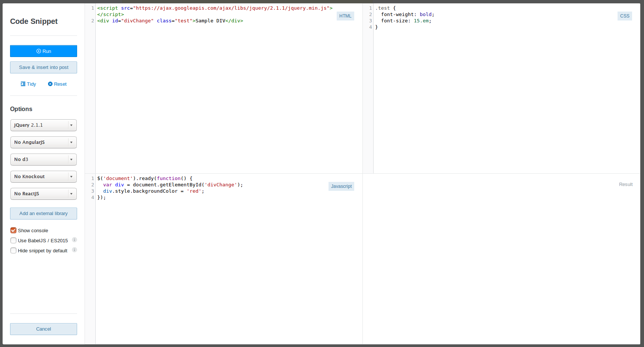Check Hide snippet by default
644x347 pixels.
pyautogui.click(x=13, y=250)
